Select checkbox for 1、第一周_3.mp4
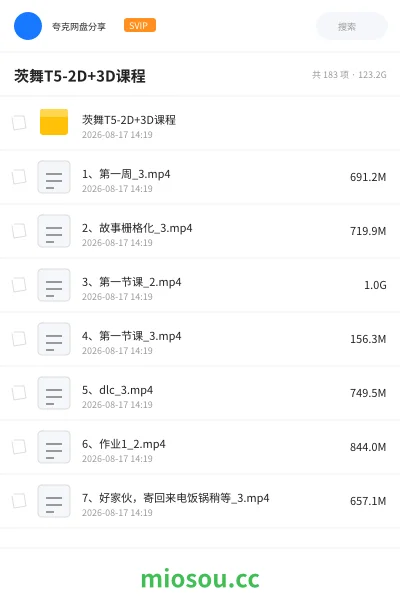 [19, 177]
